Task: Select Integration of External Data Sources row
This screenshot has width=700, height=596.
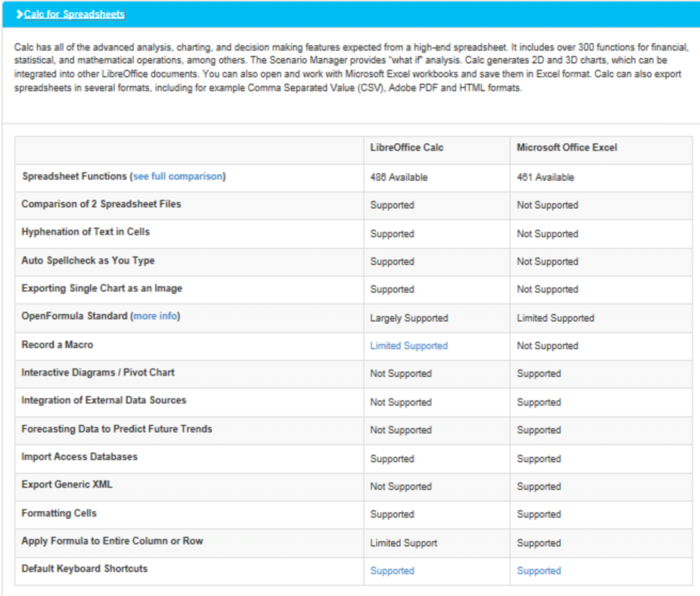Action: [354, 402]
